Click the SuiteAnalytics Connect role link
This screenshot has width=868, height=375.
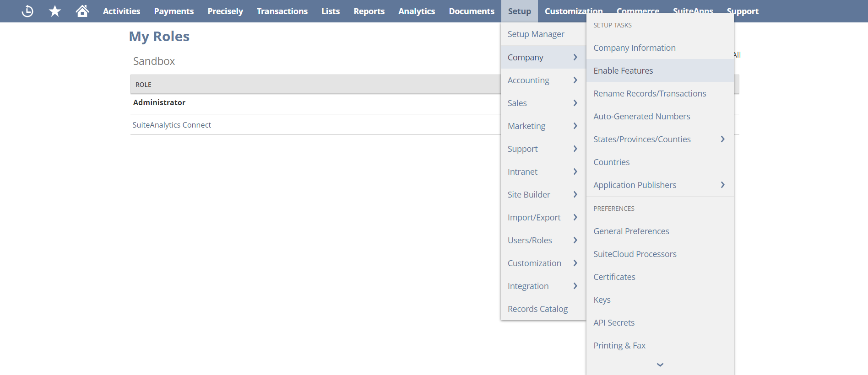[x=172, y=125]
